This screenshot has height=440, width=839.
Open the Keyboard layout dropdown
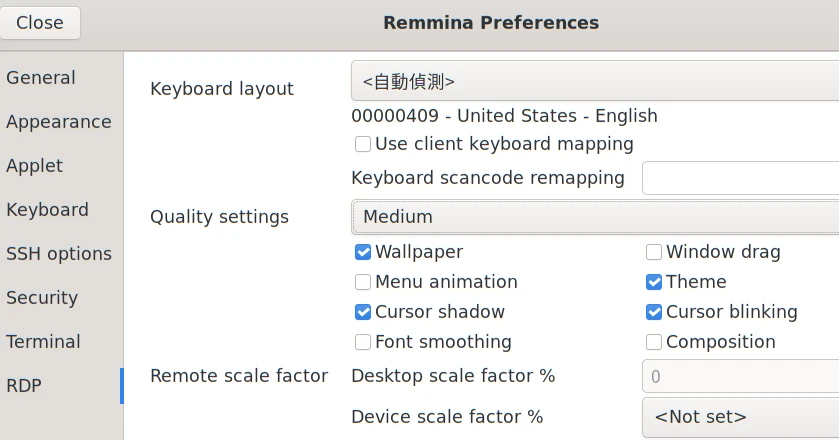[x=595, y=82]
